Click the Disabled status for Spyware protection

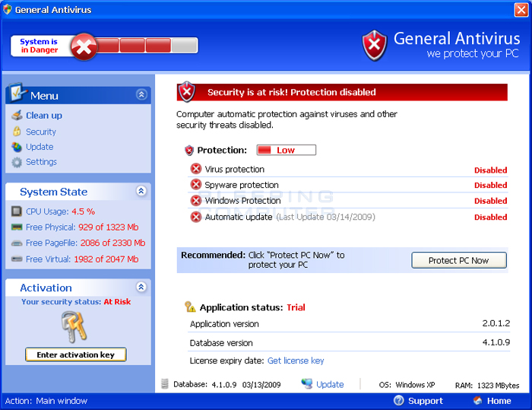coord(491,185)
